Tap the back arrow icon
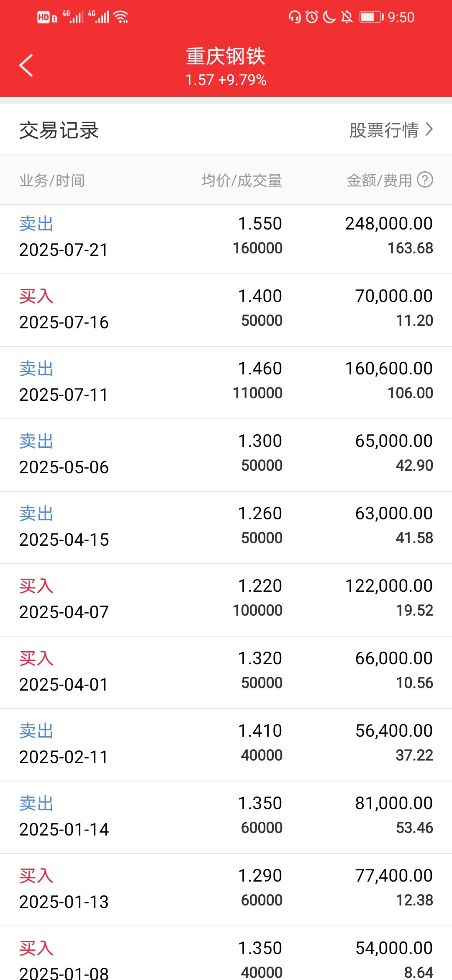 tap(26, 65)
